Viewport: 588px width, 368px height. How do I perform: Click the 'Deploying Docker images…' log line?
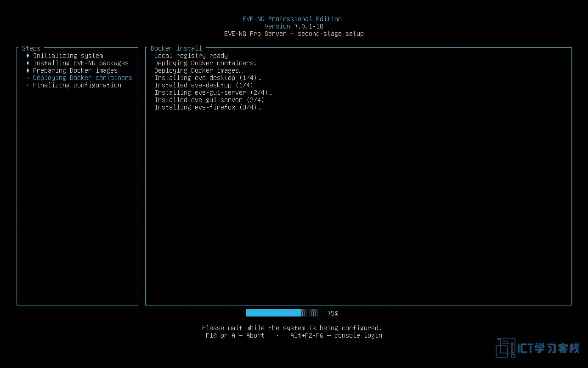(198, 70)
